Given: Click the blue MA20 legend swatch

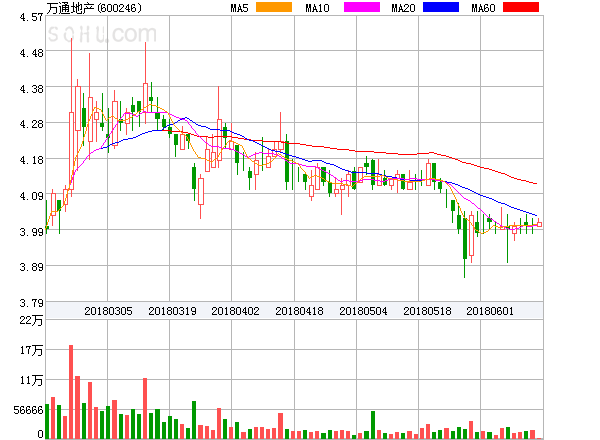Looking at the screenshot, I should (x=441, y=7).
